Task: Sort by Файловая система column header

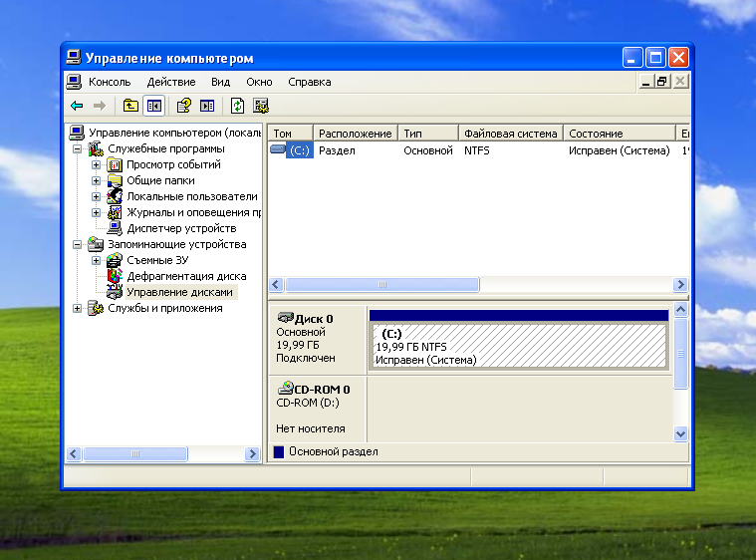Action: 511,134
